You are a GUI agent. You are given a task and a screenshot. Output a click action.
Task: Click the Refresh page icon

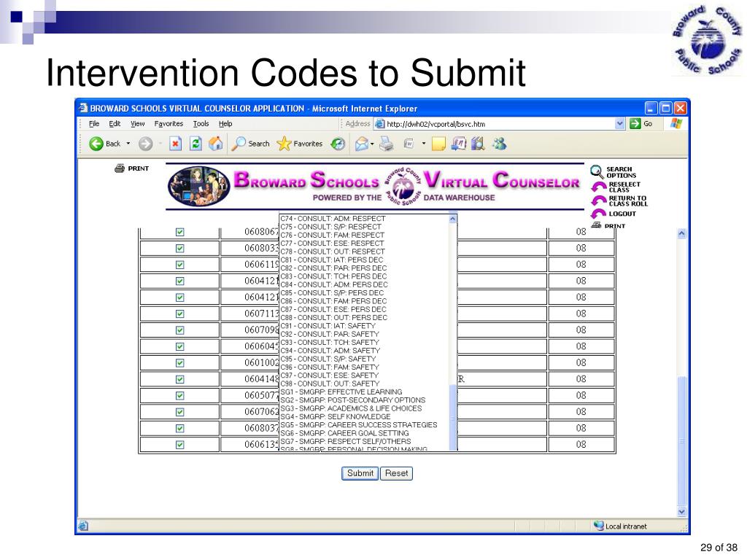click(x=196, y=144)
